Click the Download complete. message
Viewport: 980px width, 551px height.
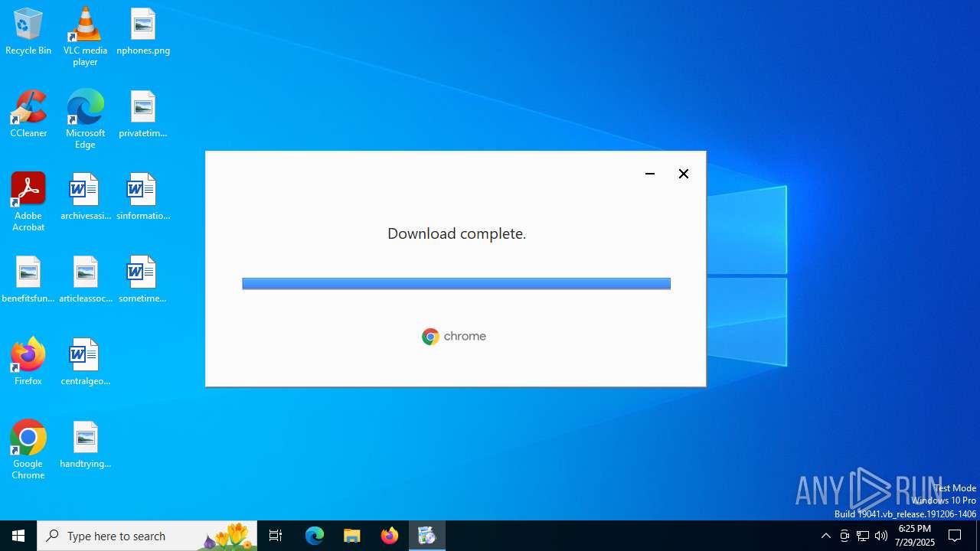click(x=456, y=233)
